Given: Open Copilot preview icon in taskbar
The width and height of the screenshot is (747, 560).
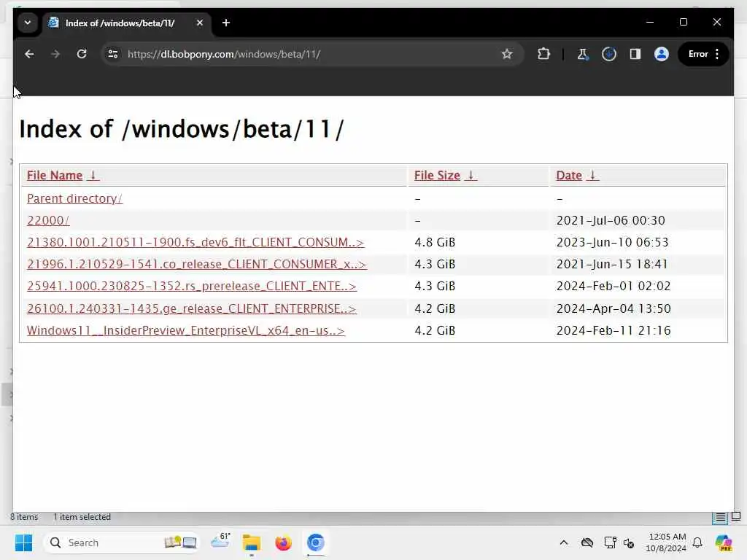Looking at the screenshot, I should click(724, 542).
